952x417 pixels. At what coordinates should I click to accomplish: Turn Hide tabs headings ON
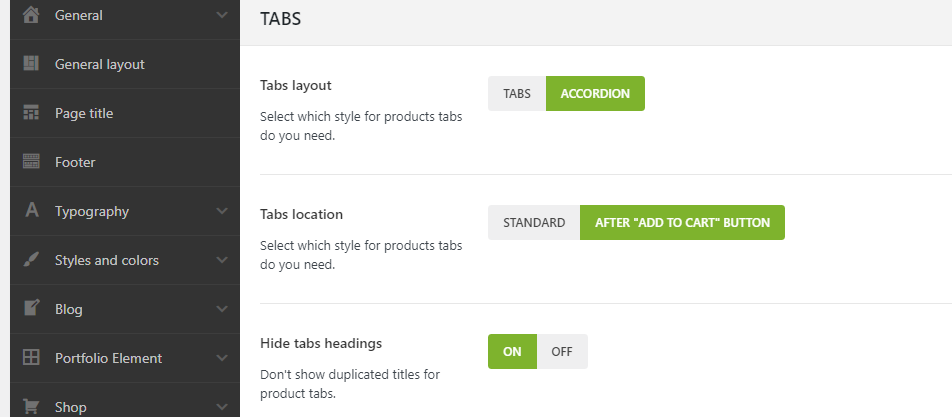click(512, 351)
